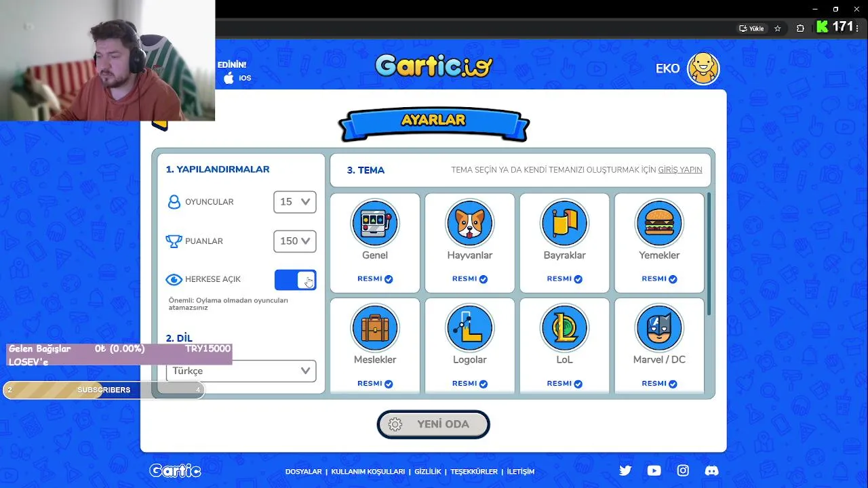Open the KULLANIM KOŞULLARI footer link
The width and height of the screenshot is (868, 488).
tap(368, 472)
